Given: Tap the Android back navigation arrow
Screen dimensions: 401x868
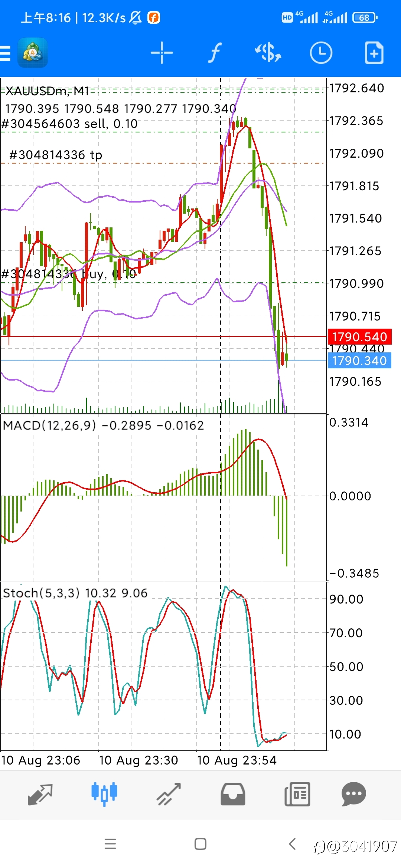Looking at the screenshot, I should coord(293,844).
